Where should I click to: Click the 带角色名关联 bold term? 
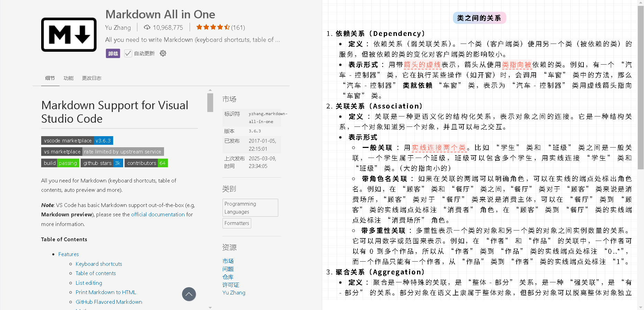384,179
